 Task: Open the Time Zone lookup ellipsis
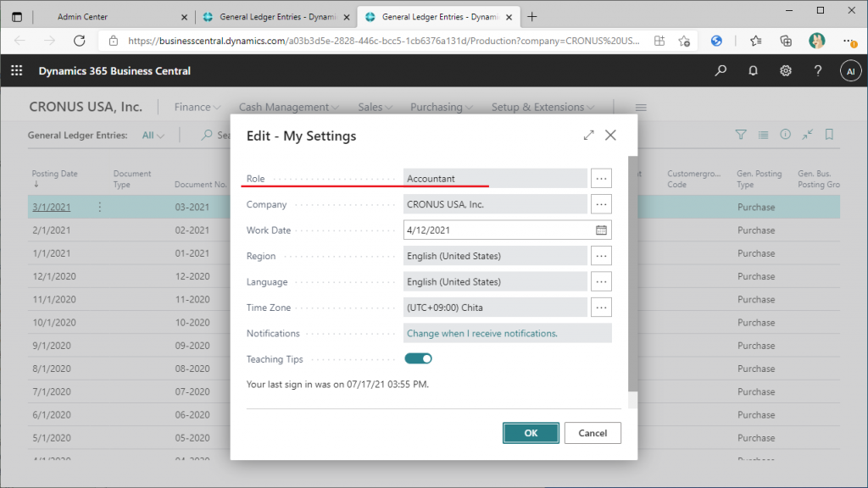601,307
